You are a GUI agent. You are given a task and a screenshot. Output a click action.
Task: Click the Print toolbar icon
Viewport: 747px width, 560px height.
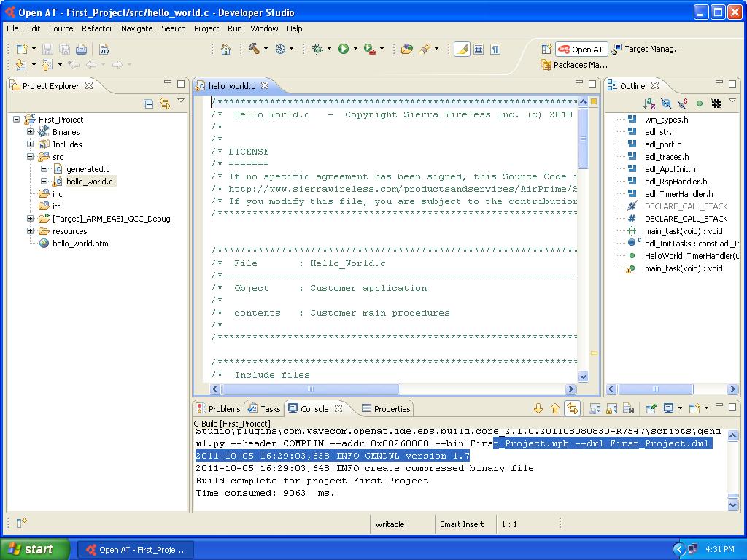click(x=81, y=49)
